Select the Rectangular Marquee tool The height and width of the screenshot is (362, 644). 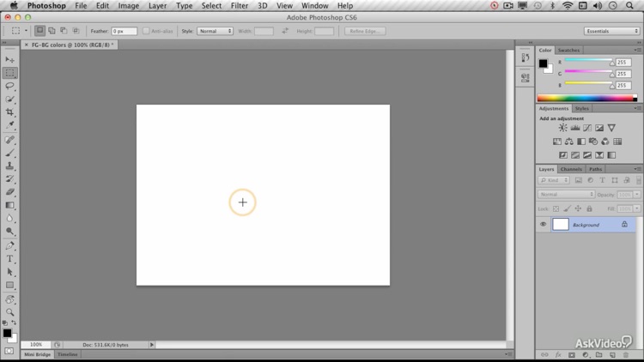[x=9, y=73]
